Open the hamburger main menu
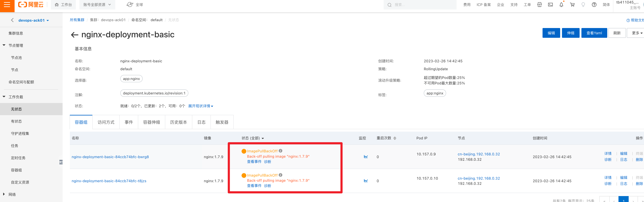The image size is (644, 202). 7,5
